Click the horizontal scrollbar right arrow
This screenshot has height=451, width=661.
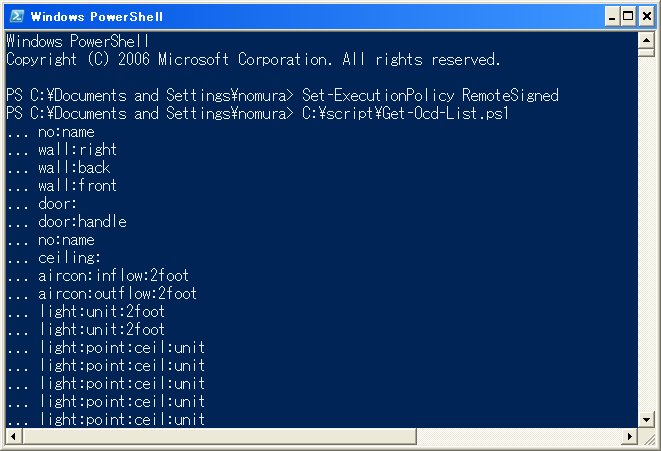pyautogui.click(x=631, y=437)
